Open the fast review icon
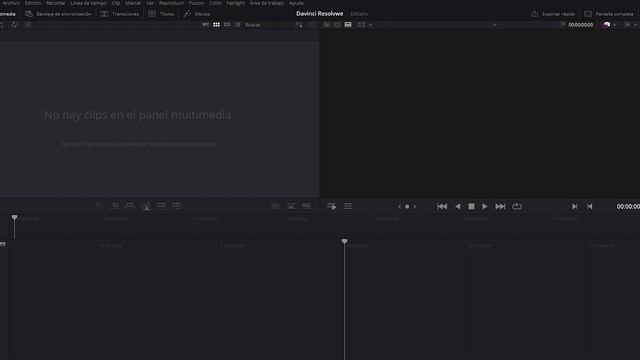This screenshot has height=360, width=640. [332, 207]
